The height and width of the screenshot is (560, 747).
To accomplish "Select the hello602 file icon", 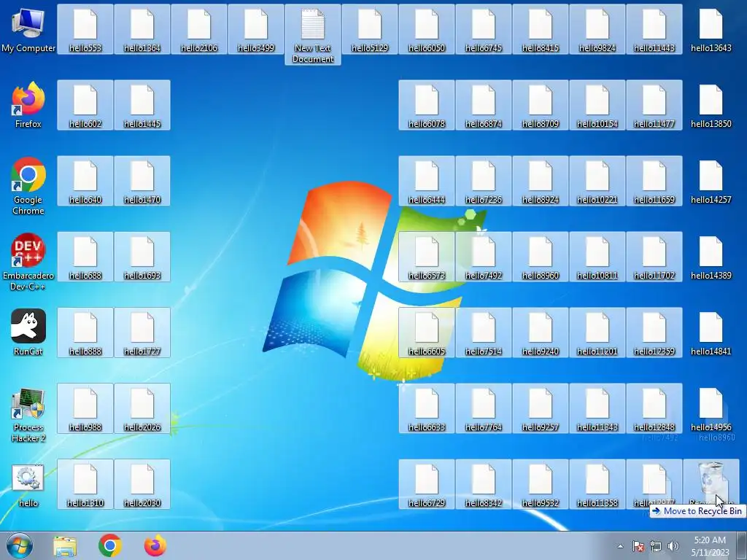I will tap(85, 105).
